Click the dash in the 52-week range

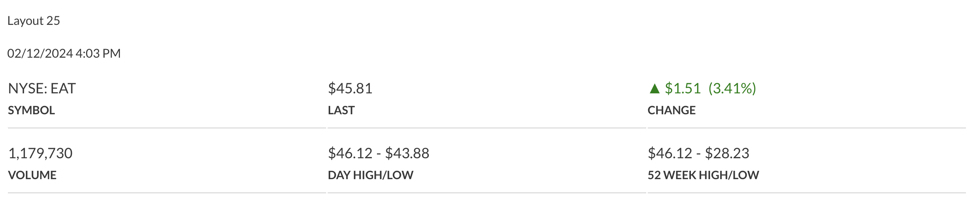click(x=698, y=154)
